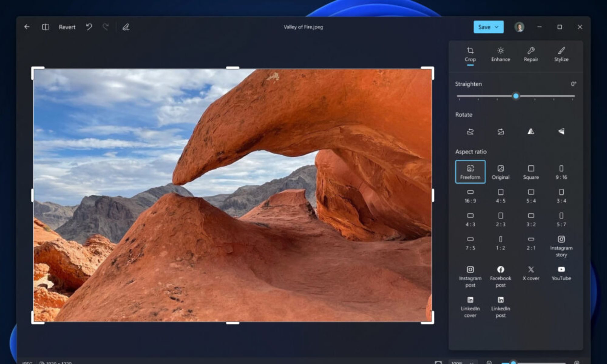Flip the image vertically
Screen dimensions: 607x364
(x=561, y=131)
